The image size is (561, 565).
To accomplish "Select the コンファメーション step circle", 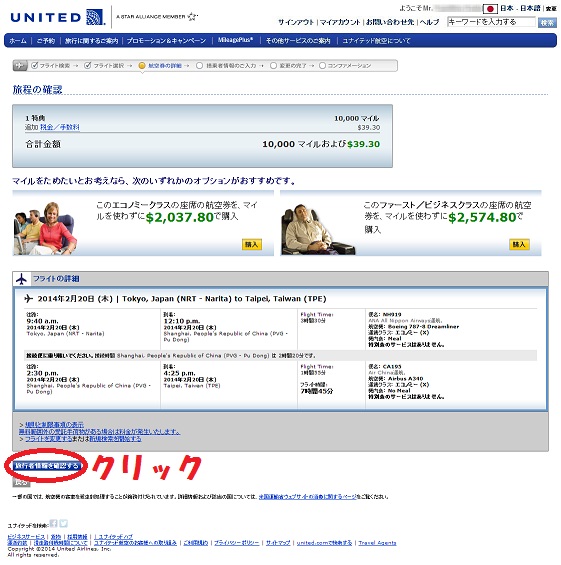I will (x=322, y=66).
